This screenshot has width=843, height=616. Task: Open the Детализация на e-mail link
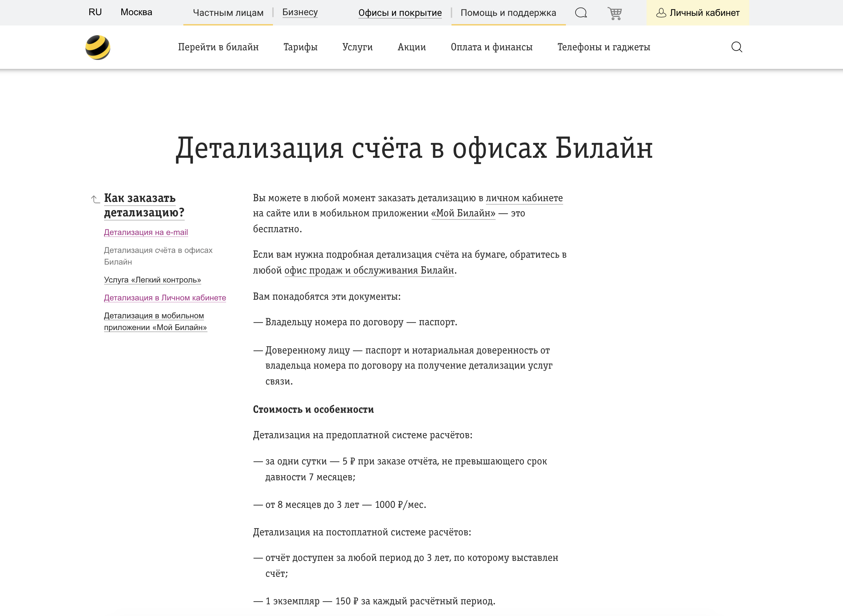146,232
